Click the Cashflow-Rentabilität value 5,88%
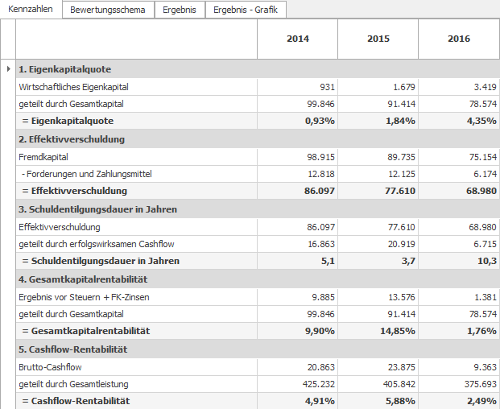The height and width of the screenshot is (409, 500). (401, 401)
